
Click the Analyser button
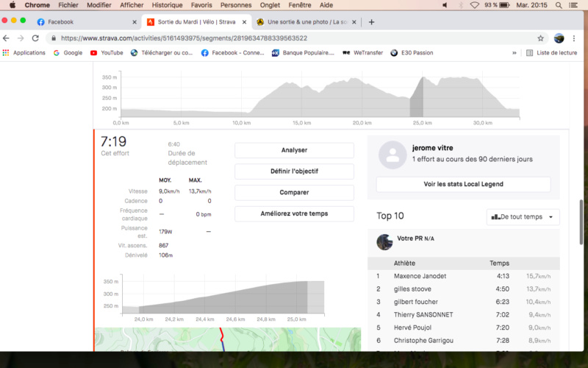click(295, 150)
